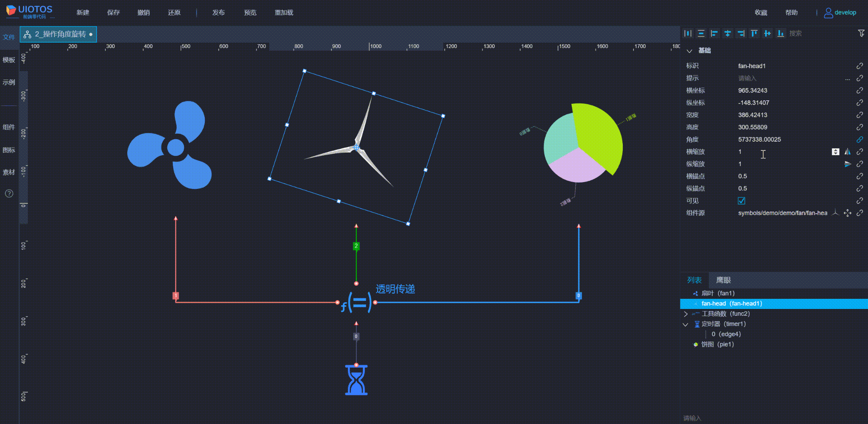Click the 透明传递 function node on canvas
The height and width of the screenshot is (424, 868).
click(356, 302)
